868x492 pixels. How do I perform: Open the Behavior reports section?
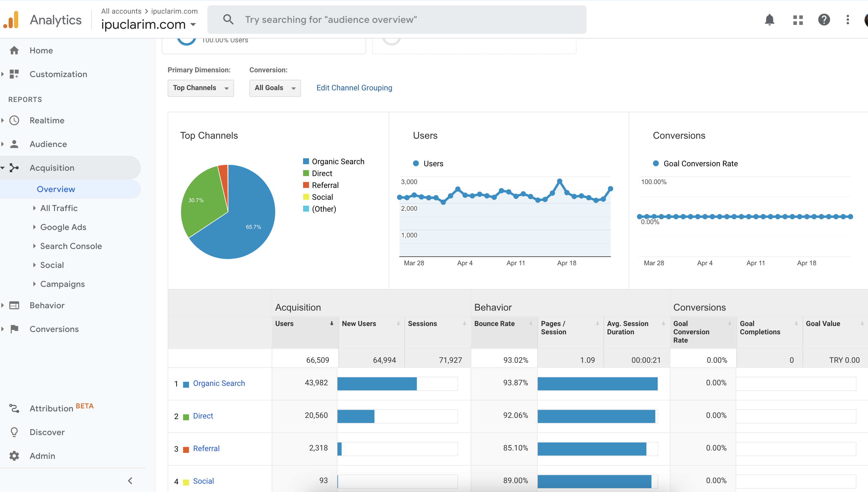pos(47,305)
